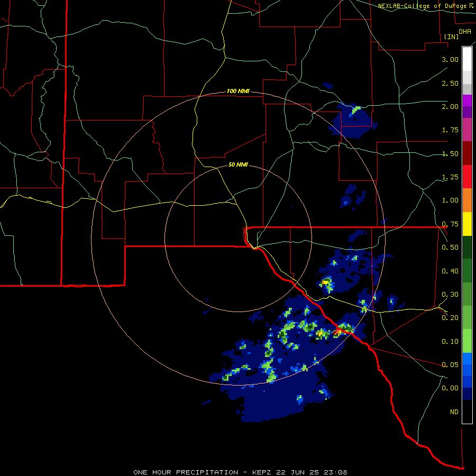
Task: Click the [IN] units label
Action: (451, 36)
